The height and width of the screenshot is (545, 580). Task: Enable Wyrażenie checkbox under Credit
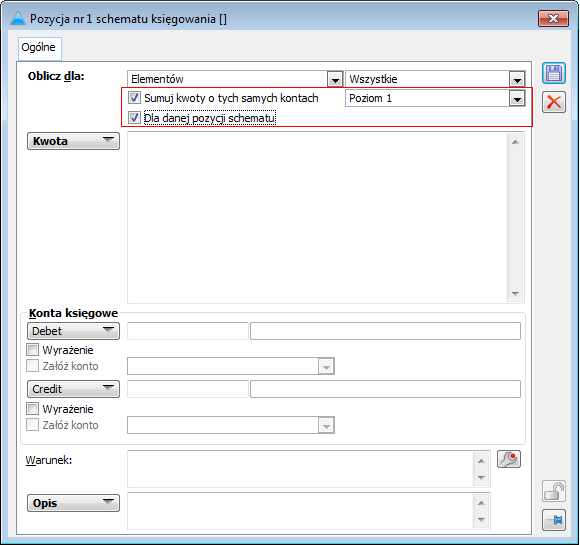[x=33, y=409]
